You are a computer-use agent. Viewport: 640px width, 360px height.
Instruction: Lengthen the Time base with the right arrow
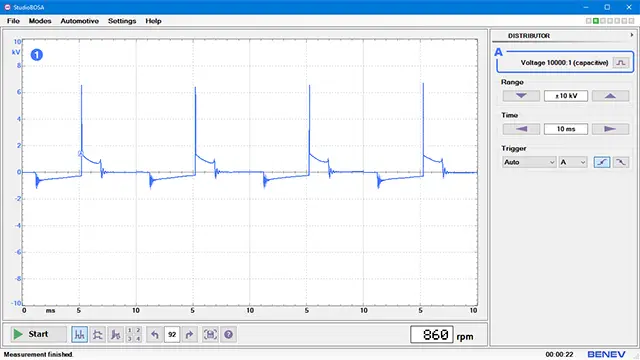(610, 129)
